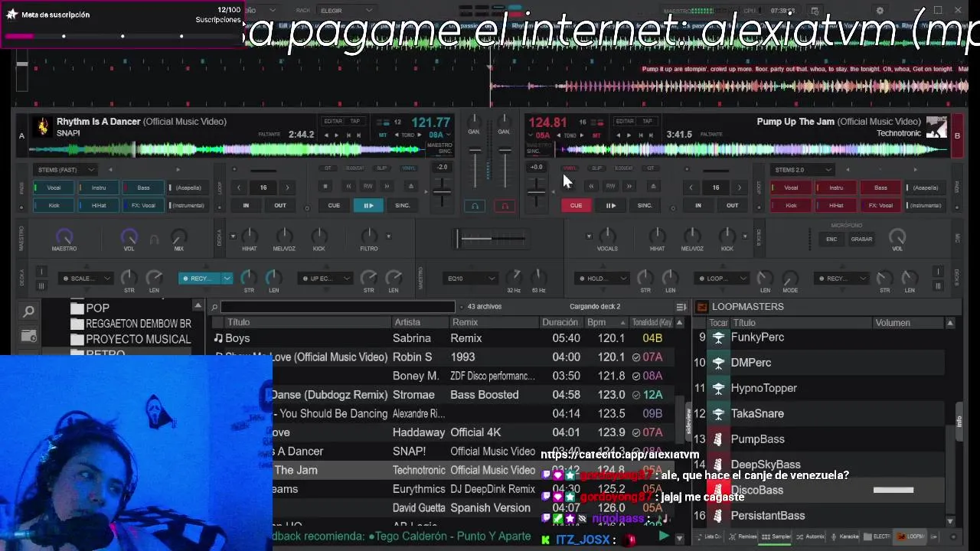The image size is (980, 551).
Task: Play/pause deck A
Action: click(x=368, y=205)
